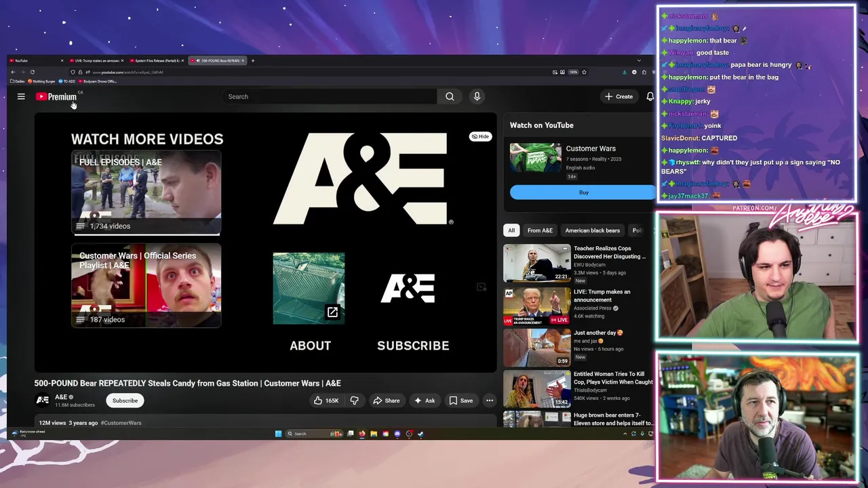This screenshot has height=488, width=868.
Task: Open Huge brown bear enters 7-Eleven video
Action: (x=578, y=419)
